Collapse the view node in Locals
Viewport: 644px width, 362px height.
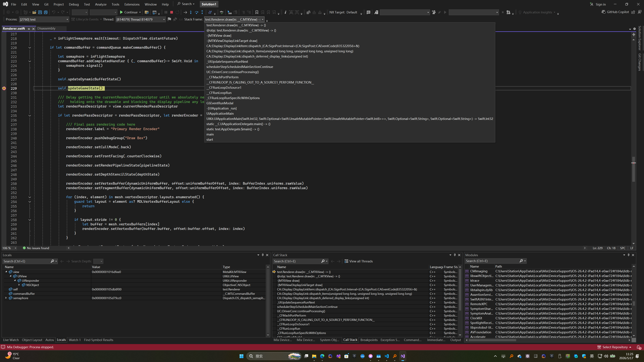6,272
